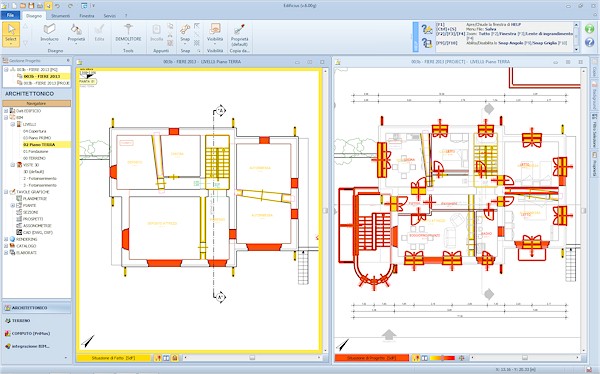This screenshot has height=374, width=600.
Task: Open the Select tool dropdown arrow
Action: pyautogui.click(x=11, y=44)
